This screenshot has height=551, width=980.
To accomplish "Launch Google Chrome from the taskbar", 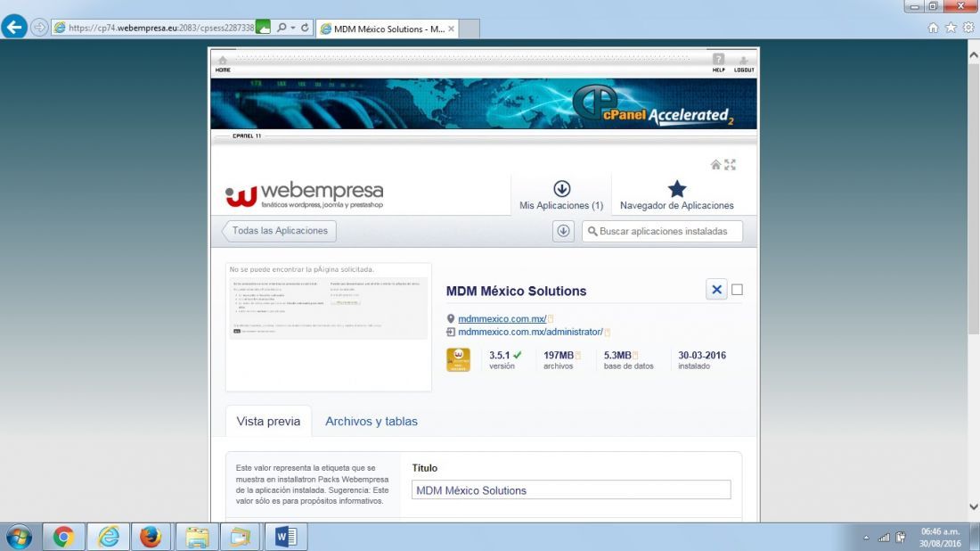I will (63, 537).
